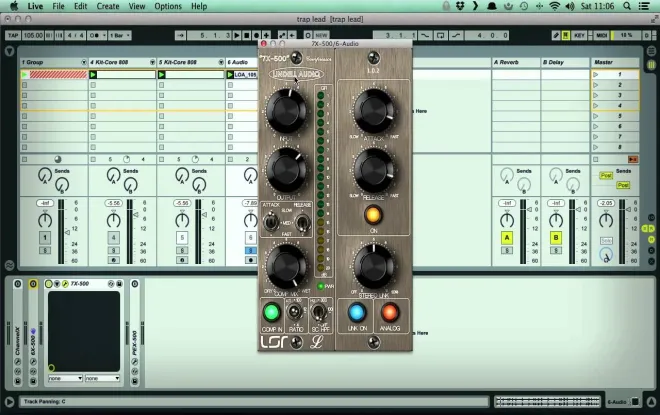The height and width of the screenshot is (415, 660).
Task: Click the INPUT knob on TX-500
Action: [286, 111]
